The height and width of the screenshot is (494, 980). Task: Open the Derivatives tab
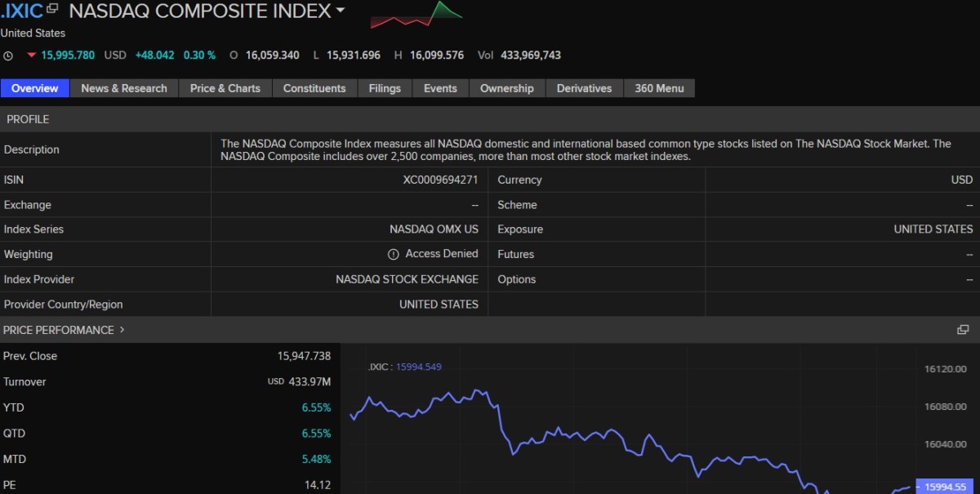[x=584, y=88]
